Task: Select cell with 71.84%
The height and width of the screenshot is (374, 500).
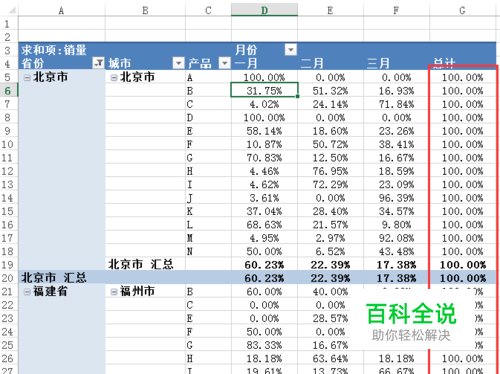Action: pyautogui.click(x=396, y=104)
